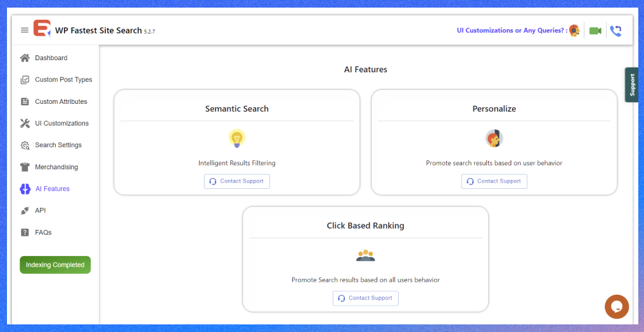
Task: Click the Custom Attributes document icon
Action: [x=25, y=101]
